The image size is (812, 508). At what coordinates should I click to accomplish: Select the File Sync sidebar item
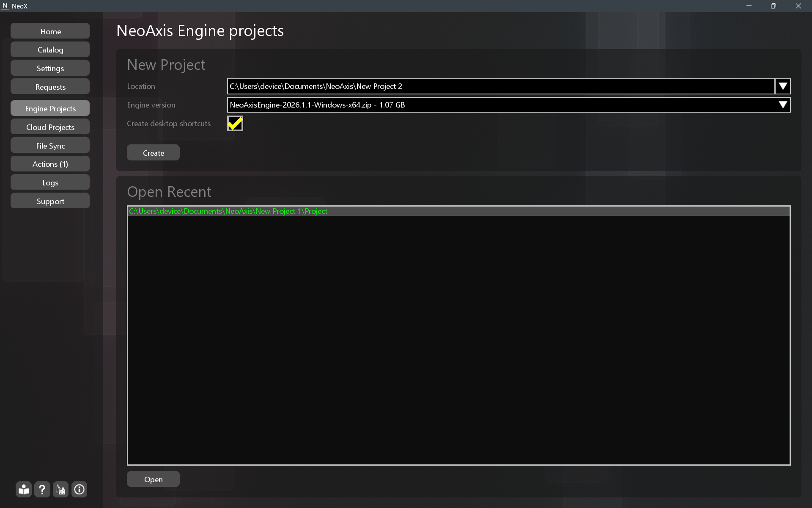(x=50, y=146)
